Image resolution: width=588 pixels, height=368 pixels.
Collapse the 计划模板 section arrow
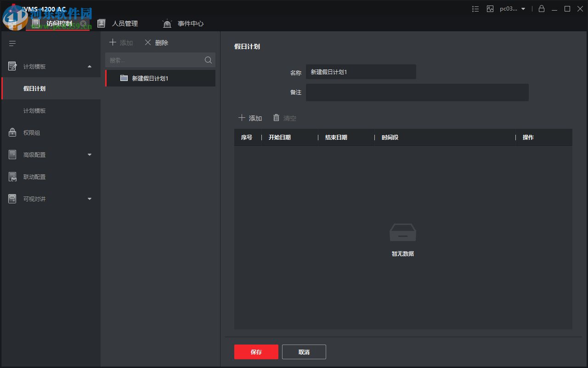click(90, 67)
